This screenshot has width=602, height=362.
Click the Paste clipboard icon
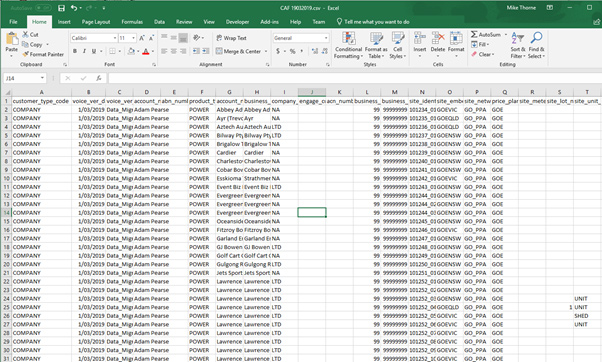(12, 39)
